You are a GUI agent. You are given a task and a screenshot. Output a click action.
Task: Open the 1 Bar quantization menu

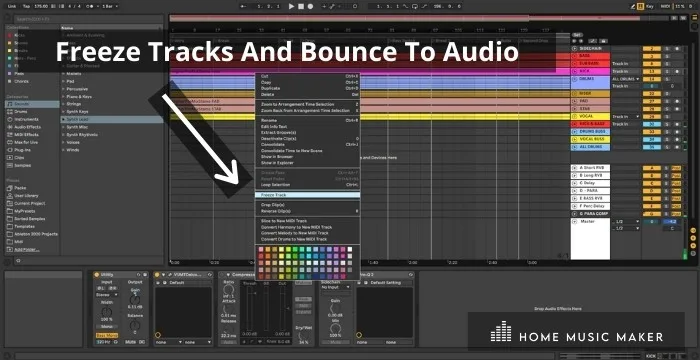point(110,6)
